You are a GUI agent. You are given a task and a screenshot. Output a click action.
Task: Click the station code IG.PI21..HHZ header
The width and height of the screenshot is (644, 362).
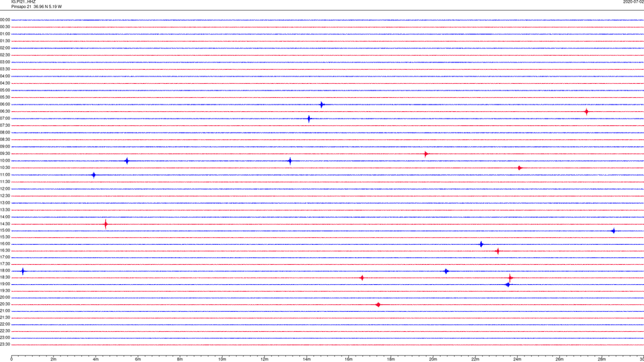23,2
